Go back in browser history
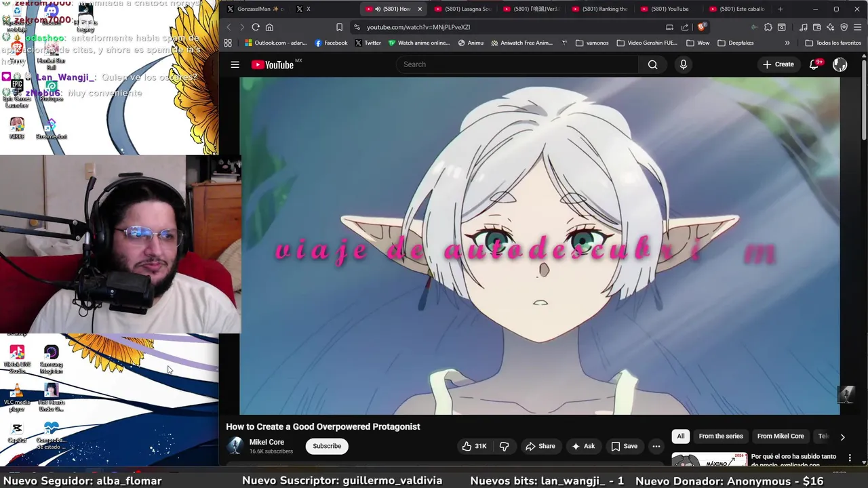The height and width of the screenshot is (488, 868). tap(229, 27)
